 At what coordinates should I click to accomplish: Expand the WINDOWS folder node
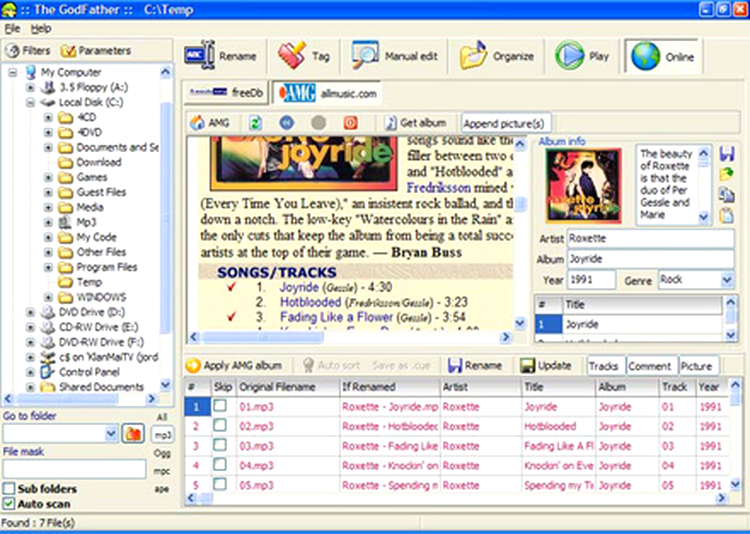coord(48,297)
